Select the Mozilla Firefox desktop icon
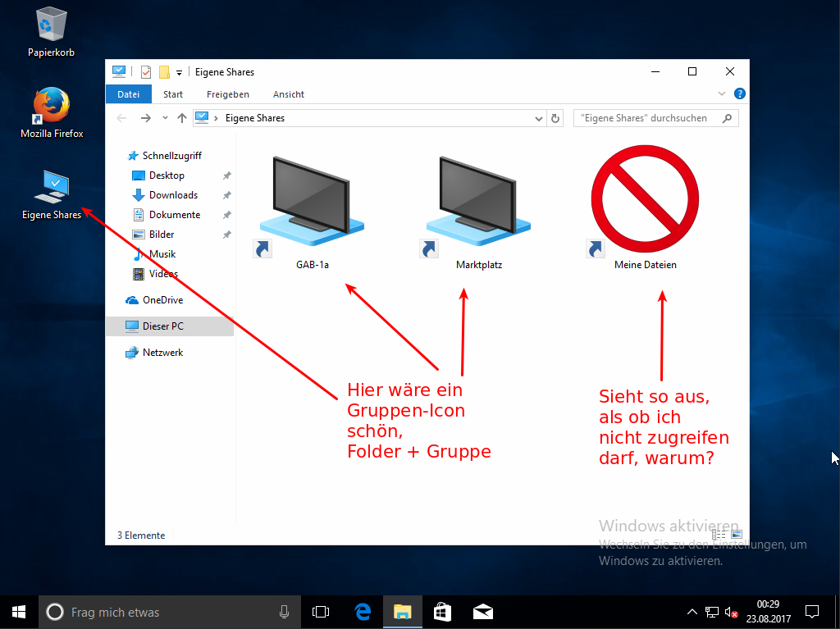Viewport: 840px width, 629px height. 51,112
